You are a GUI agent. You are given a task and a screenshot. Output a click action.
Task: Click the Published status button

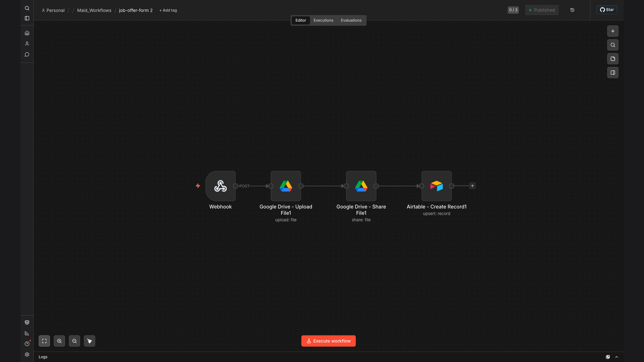tap(542, 10)
